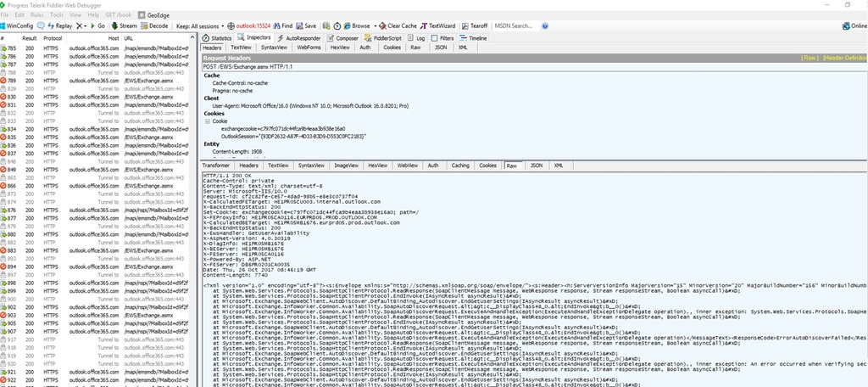This screenshot has height=387, width=868.
Task: Toggle Stream mode in toolbar
Action: tap(124, 26)
